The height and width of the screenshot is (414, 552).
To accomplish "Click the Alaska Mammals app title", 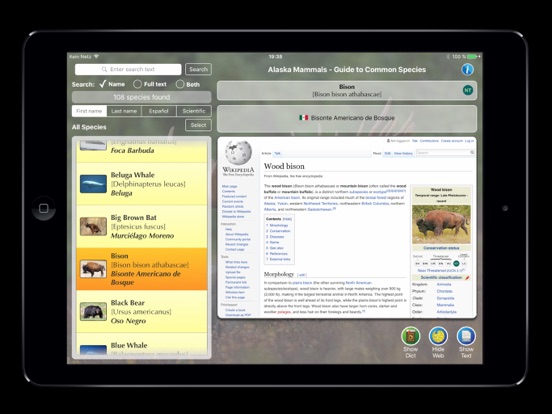I will coord(347,70).
